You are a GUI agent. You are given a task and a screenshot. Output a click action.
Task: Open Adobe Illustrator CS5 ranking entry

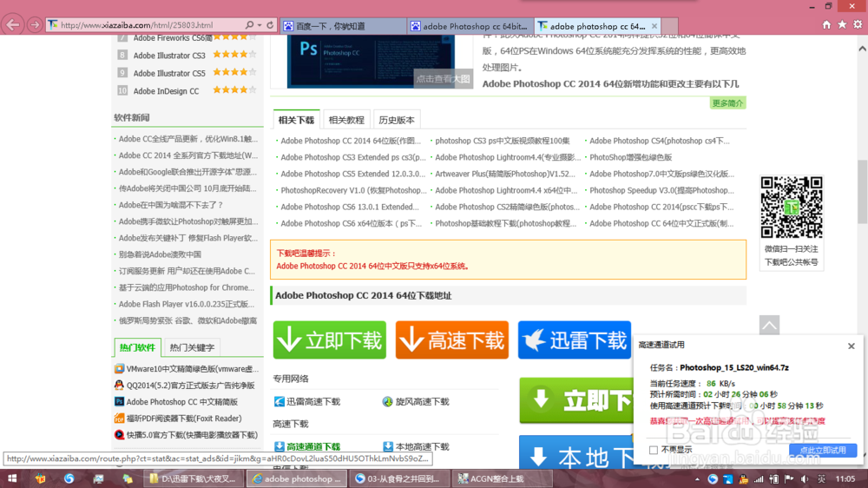click(x=169, y=73)
